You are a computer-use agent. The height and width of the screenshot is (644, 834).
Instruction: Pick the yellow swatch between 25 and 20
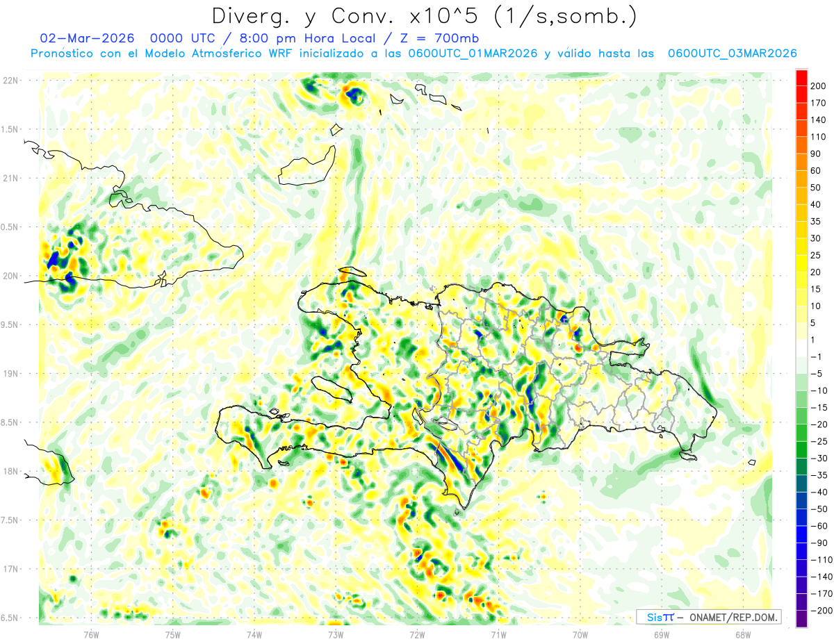[x=801, y=264]
